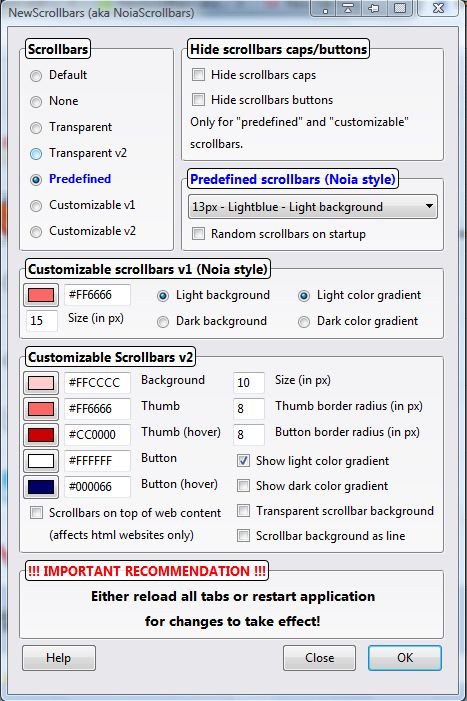Image resolution: width=467 pixels, height=701 pixels.
Task: Edit the v2 Size in px field
Action: (249, 383)
